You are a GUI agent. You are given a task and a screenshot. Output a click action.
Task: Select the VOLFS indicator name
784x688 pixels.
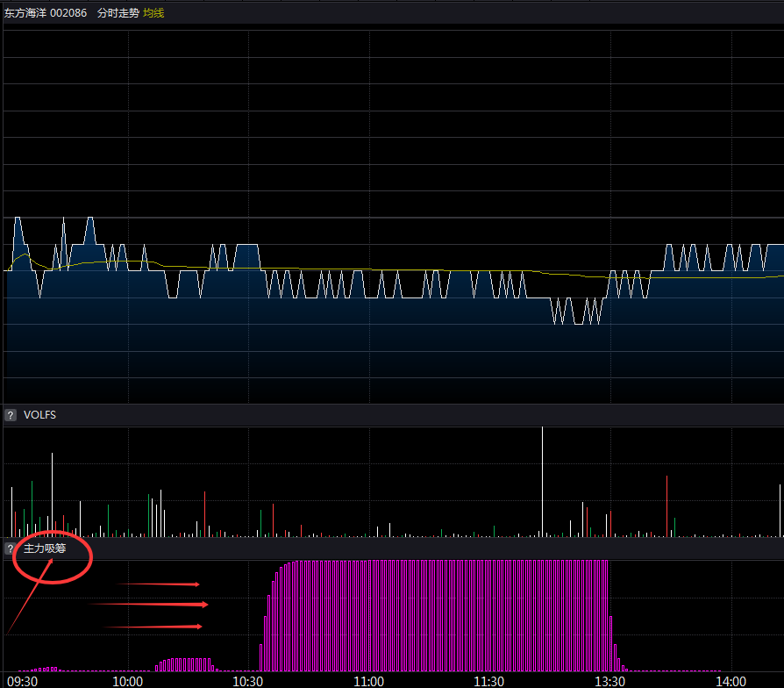(40, 415)
